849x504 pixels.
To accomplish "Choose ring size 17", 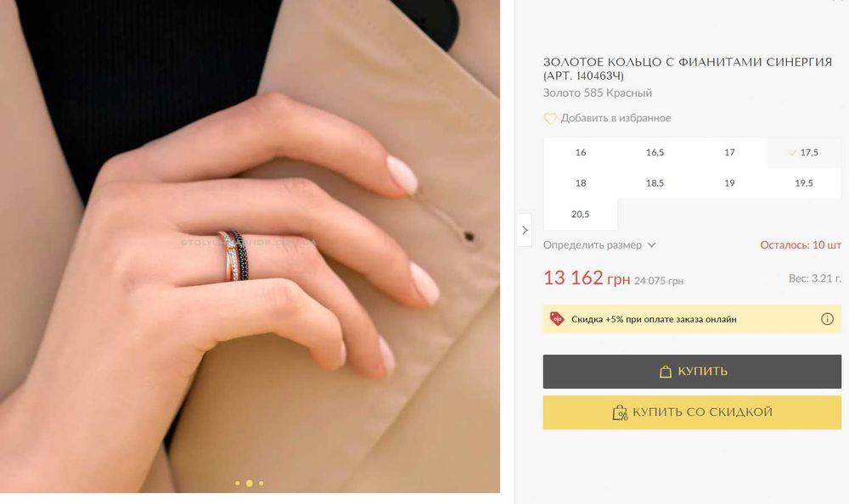I will coord(729,153).
